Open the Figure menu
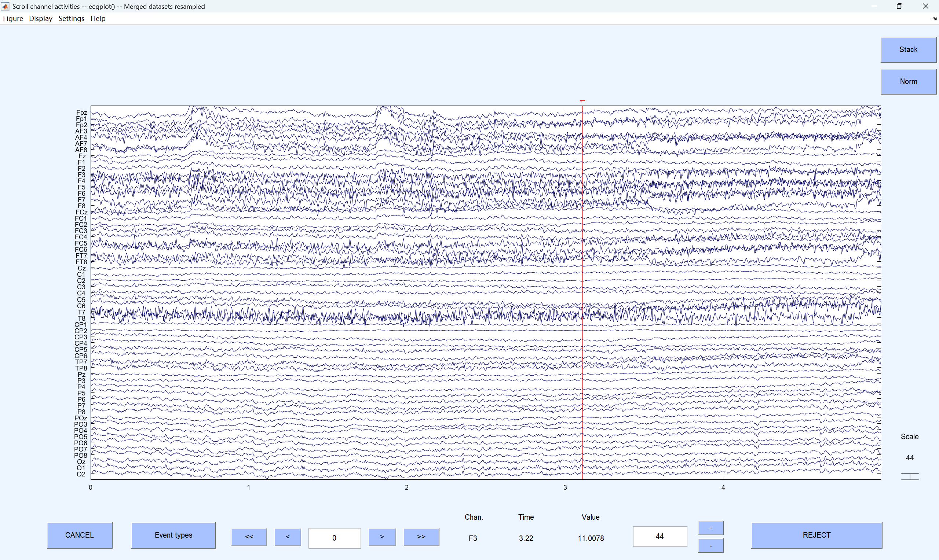The height and width of the screenshot is (560, 939). pos(13,18)
